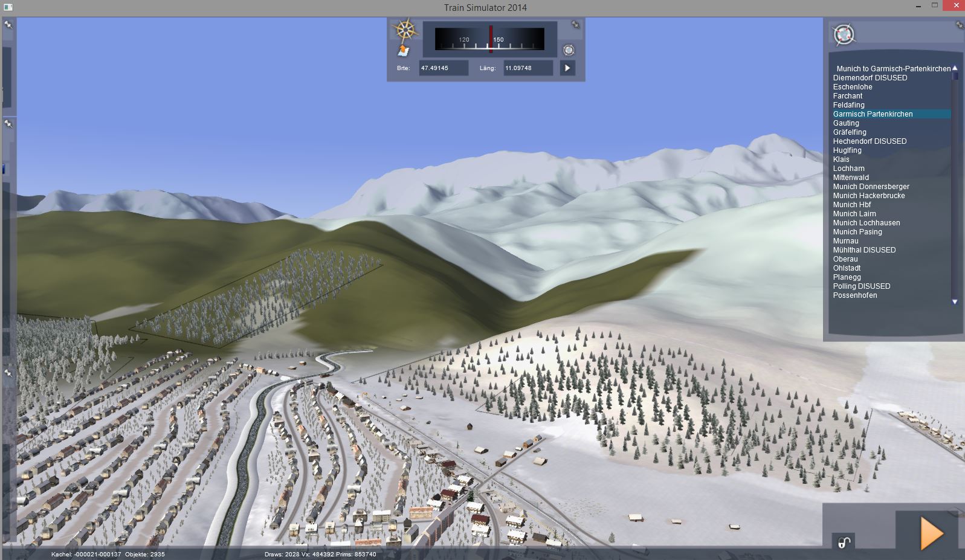Click the Prims: 853740 status text
965x560 pixels.
(x=357, y=554)
